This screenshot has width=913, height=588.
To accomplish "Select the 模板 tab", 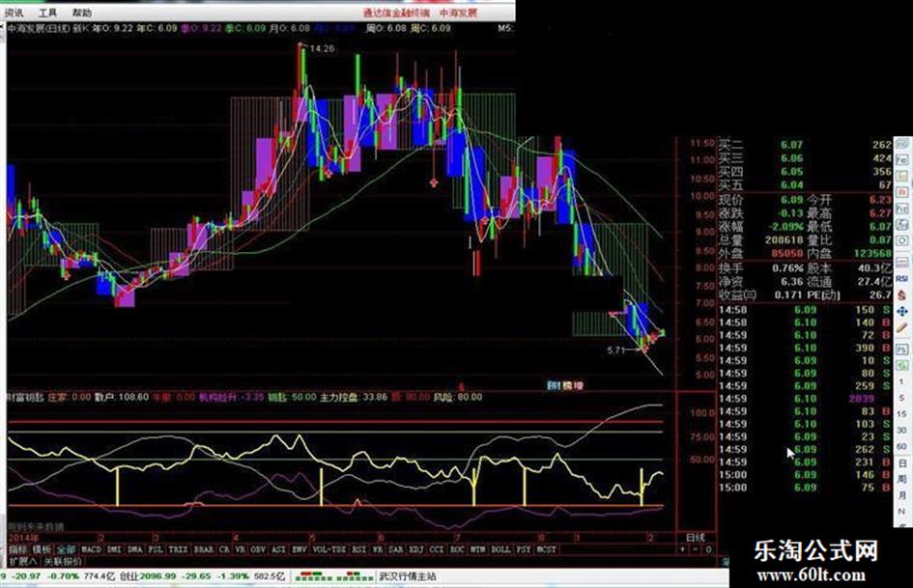I will pos(42,549).
